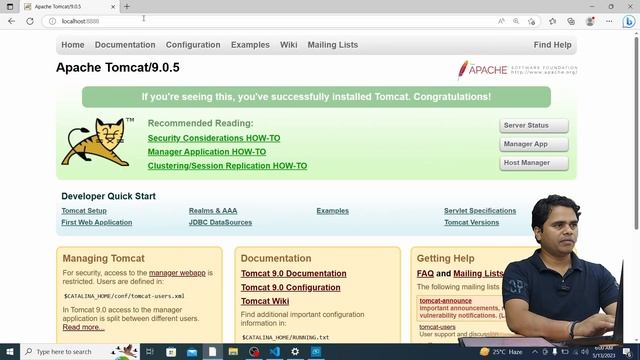Image resolution: width=640 pixels, height=360 pixels.
Task: Click the Host Manager button
Action: pos(534,163)
